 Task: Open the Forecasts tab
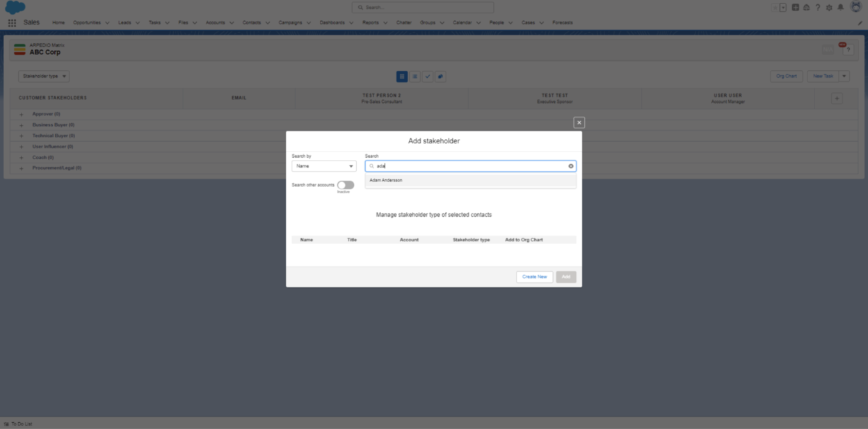pyautogui.click(x=563, y=23)
